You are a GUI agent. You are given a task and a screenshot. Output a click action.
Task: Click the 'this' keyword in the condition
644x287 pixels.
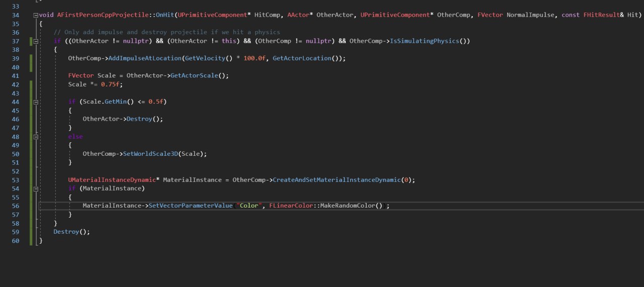click(229, 41)
